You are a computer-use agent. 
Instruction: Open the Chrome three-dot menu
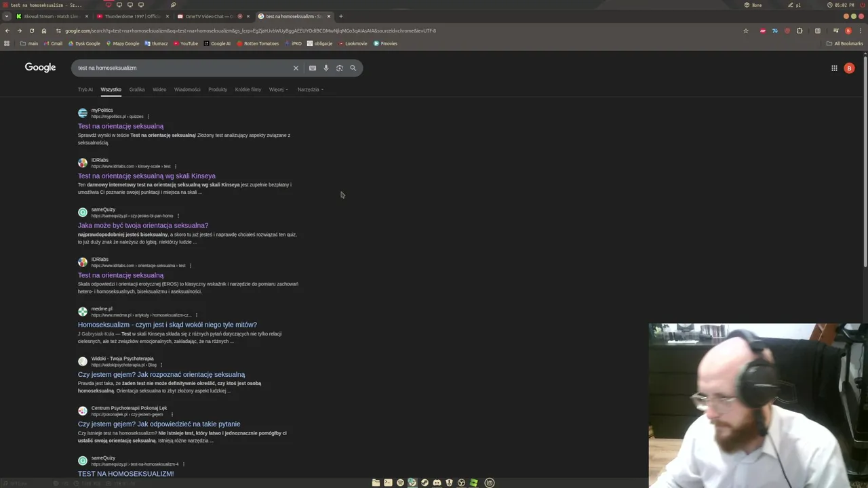tap(860, 30)
